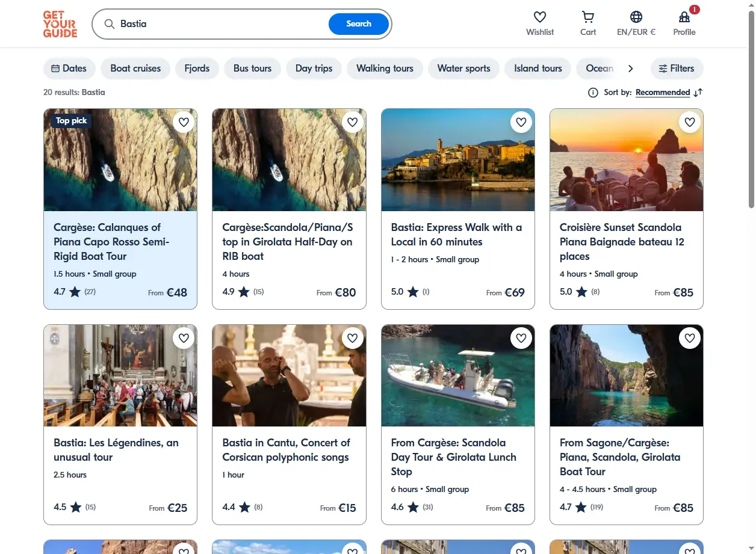Wishlist Sagone/Cargèse Piana Scandola Girolata Boat Tour
This screenshot has width=756, height=554.
pos(690,338)
